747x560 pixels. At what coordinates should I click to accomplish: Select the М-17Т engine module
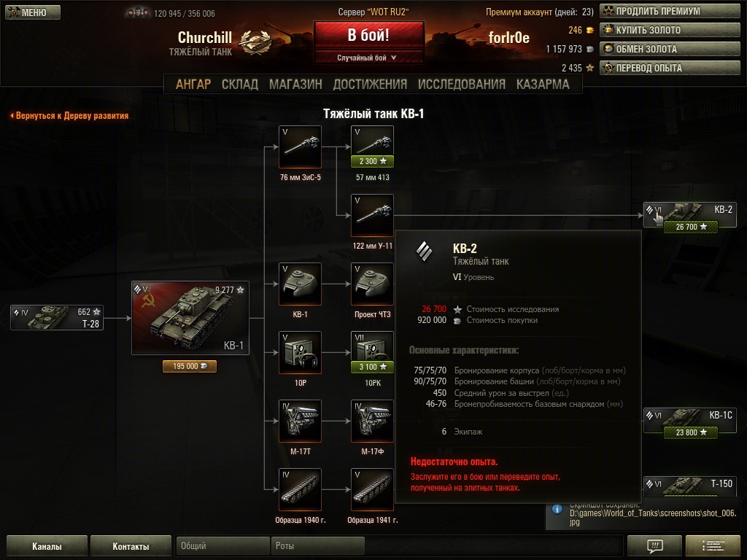(300, 421)
